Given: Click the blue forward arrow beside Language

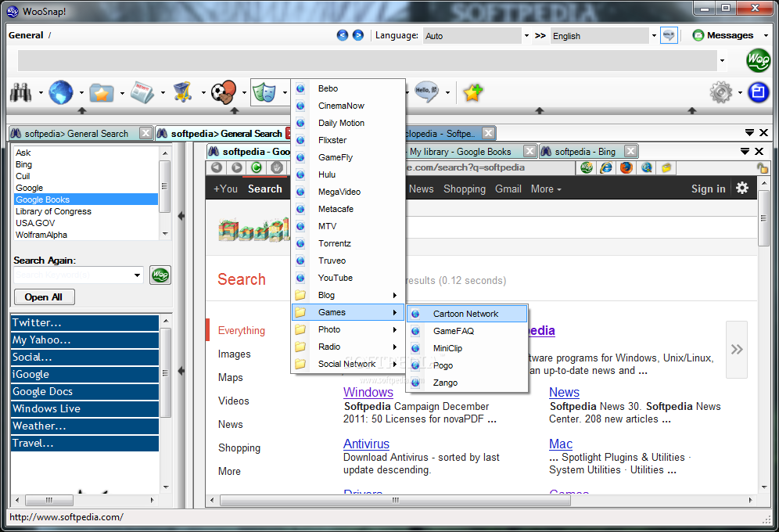Looking at the screenshot, I should [357, 35].
